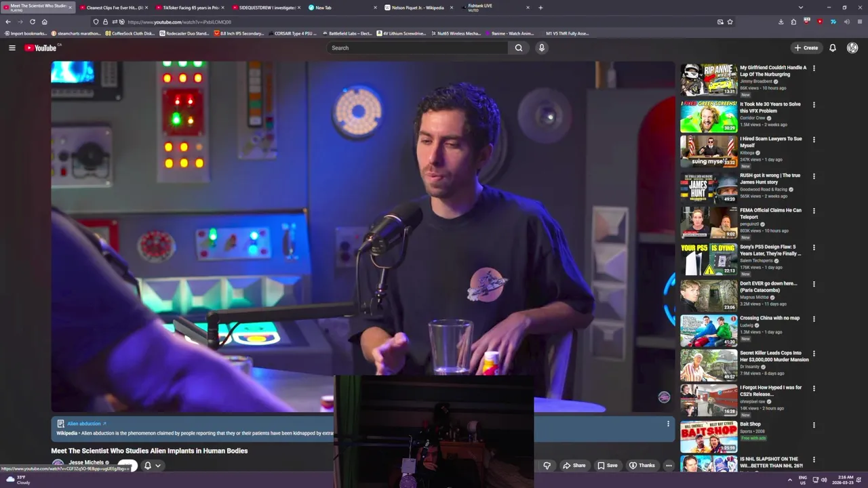Open the steamcharts marathon bookmark
868x488 pixels.
(x=76, y=33)
